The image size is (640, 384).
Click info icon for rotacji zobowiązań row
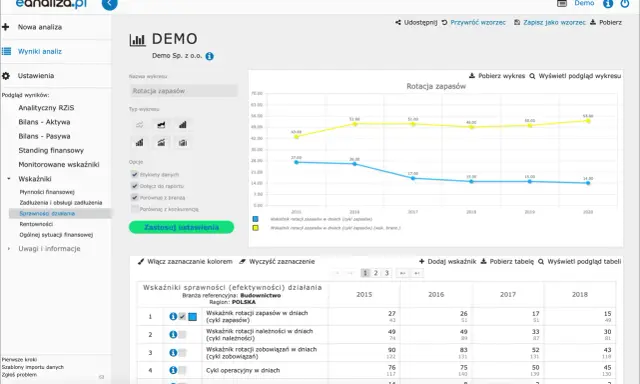coord(173,353)
